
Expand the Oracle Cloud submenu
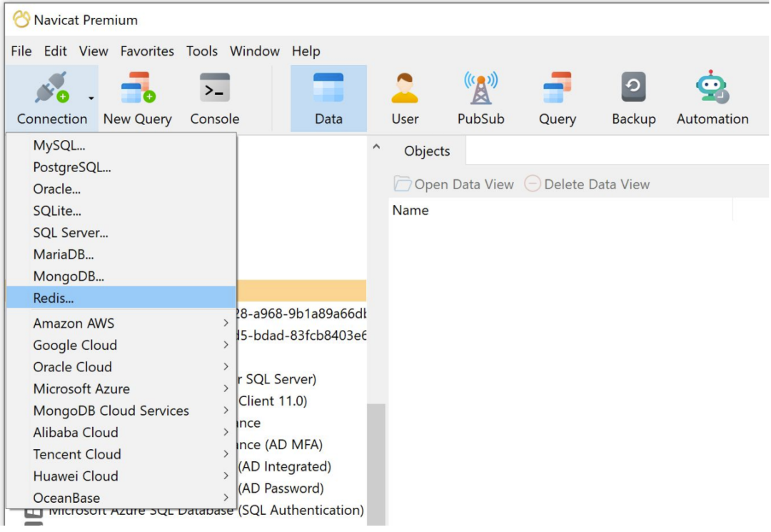click(121, 367)
